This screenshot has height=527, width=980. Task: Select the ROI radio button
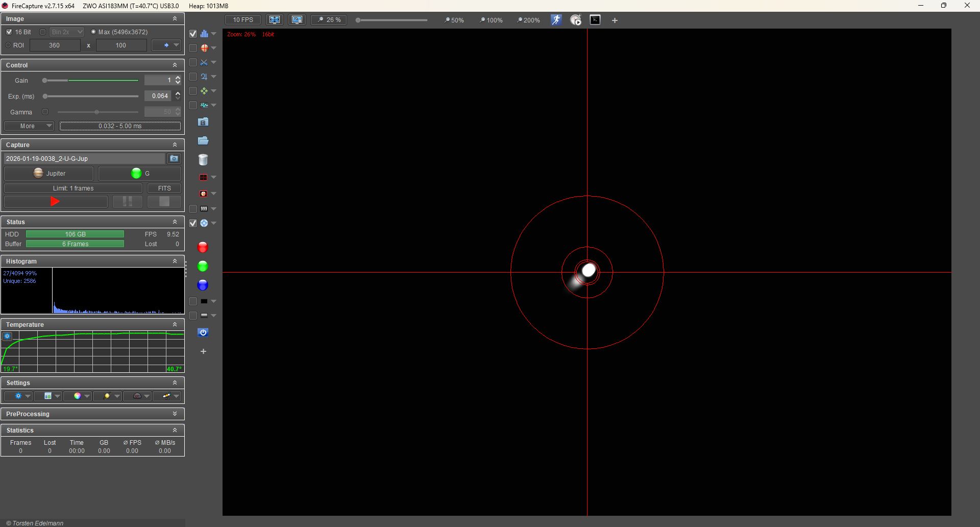[x=8, y=45]
